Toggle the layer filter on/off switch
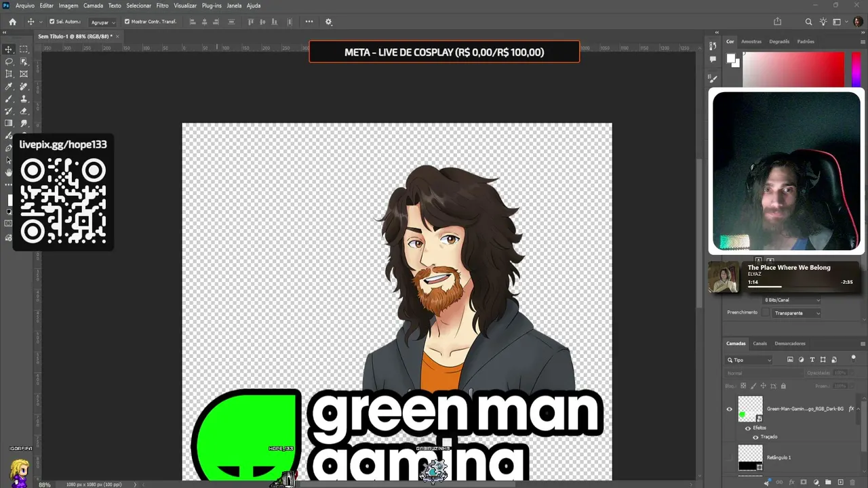 point(853,360)
